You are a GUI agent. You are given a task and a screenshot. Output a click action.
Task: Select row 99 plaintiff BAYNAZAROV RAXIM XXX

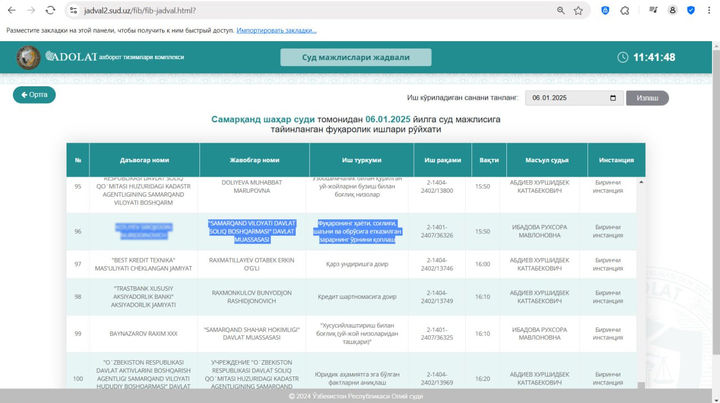coord(144,333)
